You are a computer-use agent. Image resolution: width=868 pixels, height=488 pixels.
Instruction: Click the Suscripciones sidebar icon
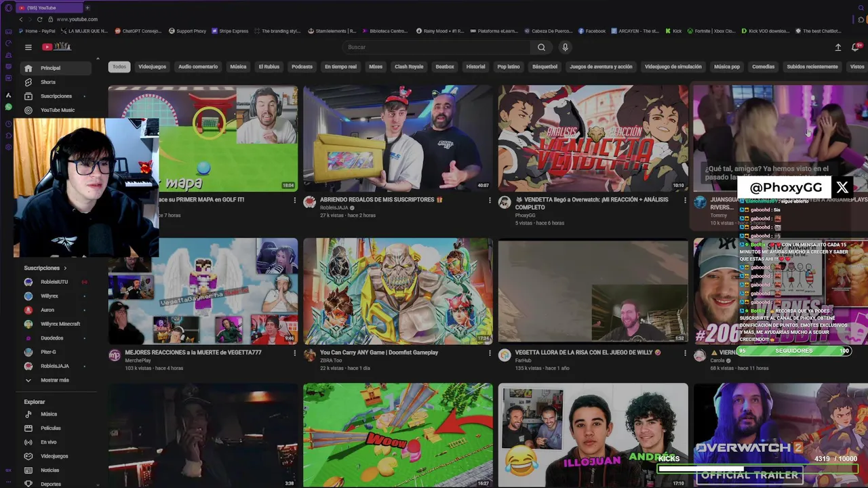(28, 96)
